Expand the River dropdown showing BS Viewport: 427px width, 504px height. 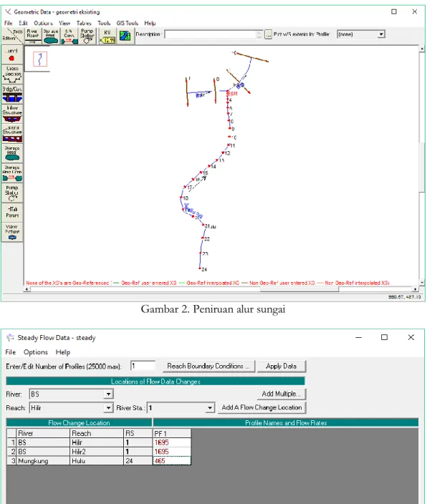[x=108, y=394]
